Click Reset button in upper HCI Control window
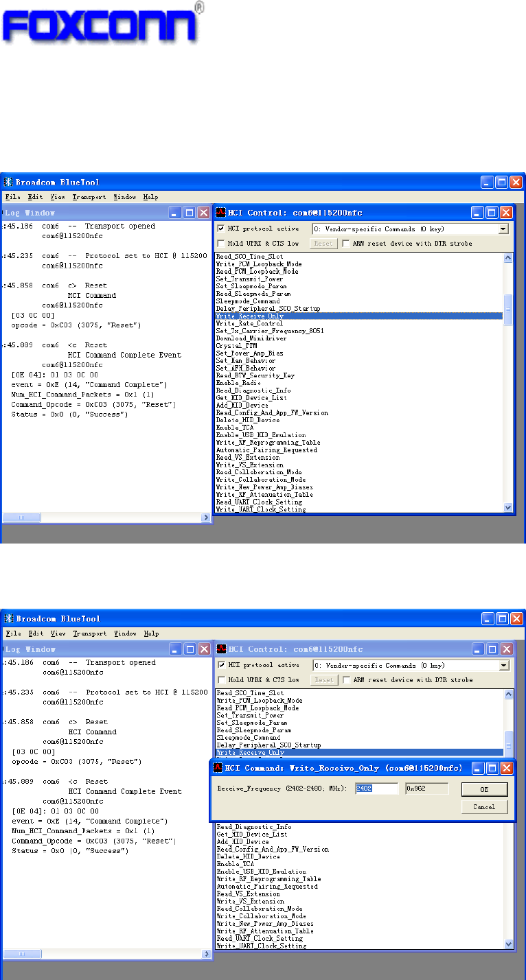 (323, 243)
